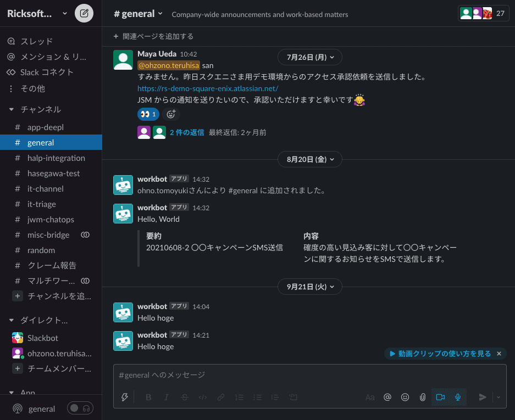The image size is (515, 420).
Task: Apply strikethrough formatting in the composer
Action: click(185, 397)
